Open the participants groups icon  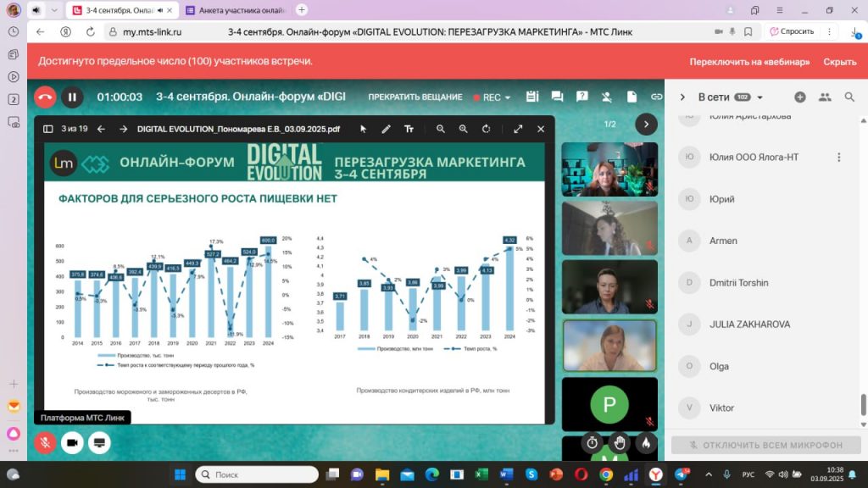pos(825,97)
